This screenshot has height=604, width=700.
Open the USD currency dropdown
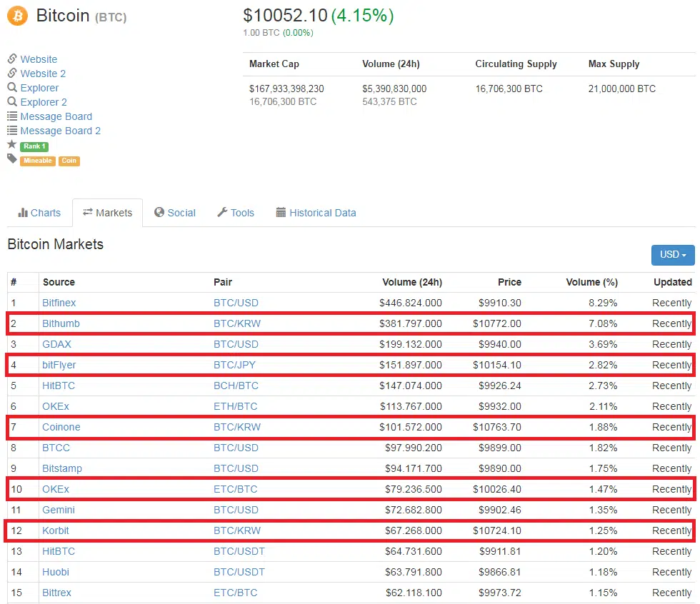coord(673,255)
